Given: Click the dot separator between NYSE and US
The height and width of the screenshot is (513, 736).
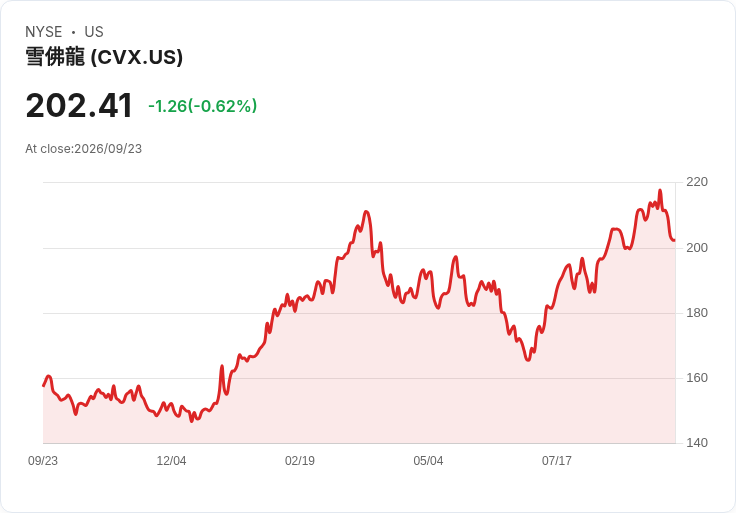Looking at the screenshot, I should pos(73,32).
